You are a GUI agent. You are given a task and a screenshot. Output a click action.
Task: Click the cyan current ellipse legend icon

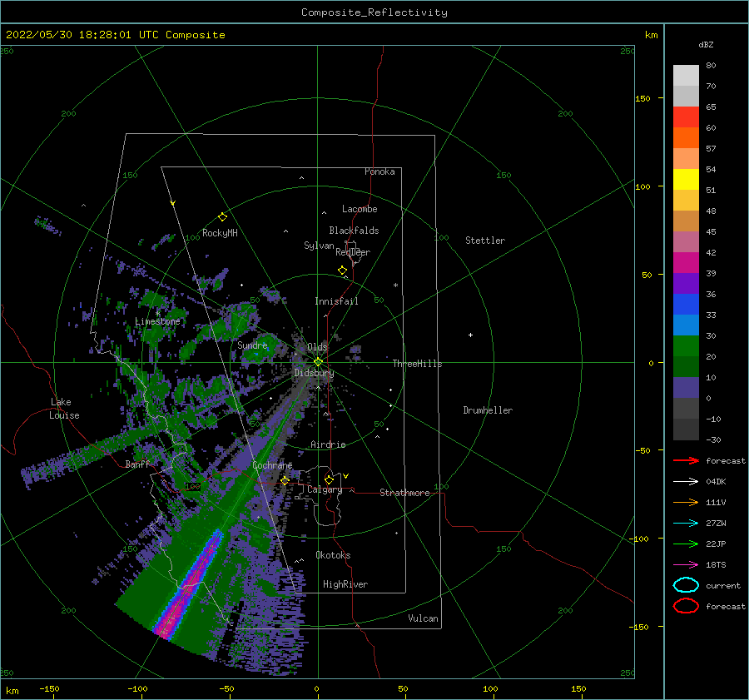(x=686, y=585)
